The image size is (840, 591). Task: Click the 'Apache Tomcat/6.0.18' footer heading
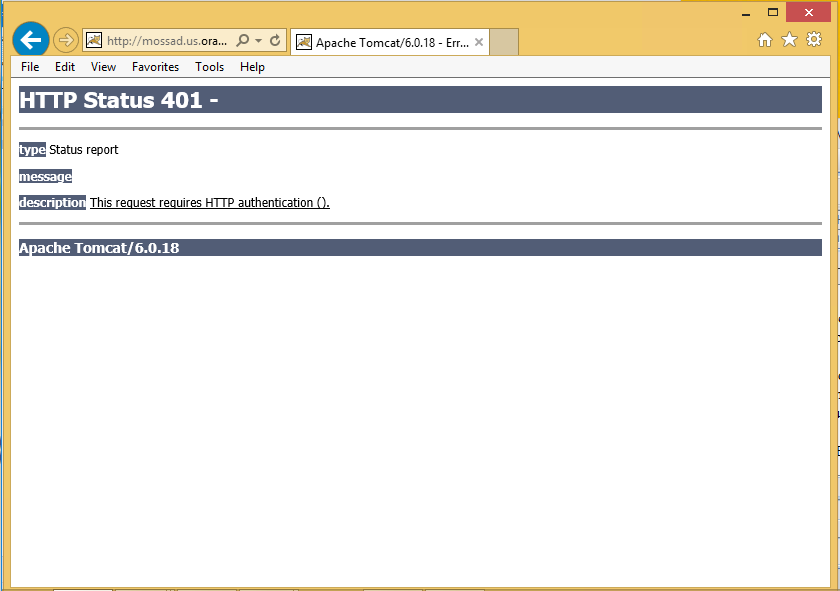(x=99, y=248)
